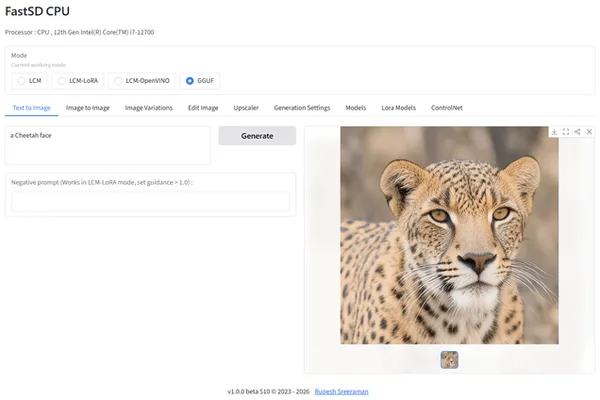Open the Image Variations tab
This screenshot has width=600, height=400.
(148, 108)
